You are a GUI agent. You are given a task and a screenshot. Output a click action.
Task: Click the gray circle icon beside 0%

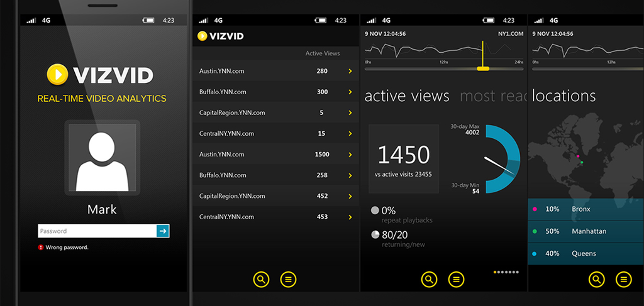pyautogui.click(x=375, y=210)
